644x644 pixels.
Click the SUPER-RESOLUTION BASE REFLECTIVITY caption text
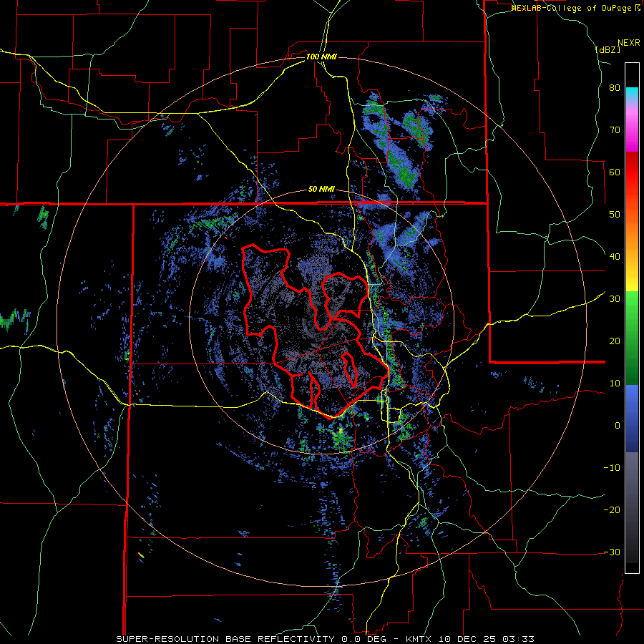(x=227, y=639)
